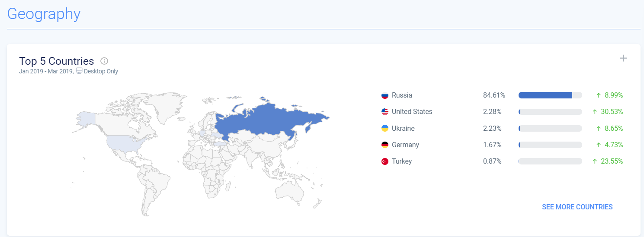The image size is (644, 237).
Task: Click the United States flag icon
Action: (384, 112)
